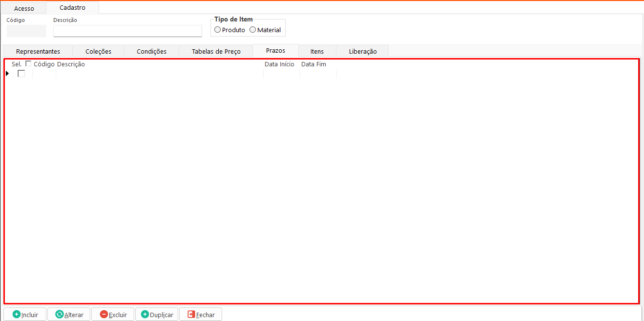Hit the Duplicar plus icon button

145,315
